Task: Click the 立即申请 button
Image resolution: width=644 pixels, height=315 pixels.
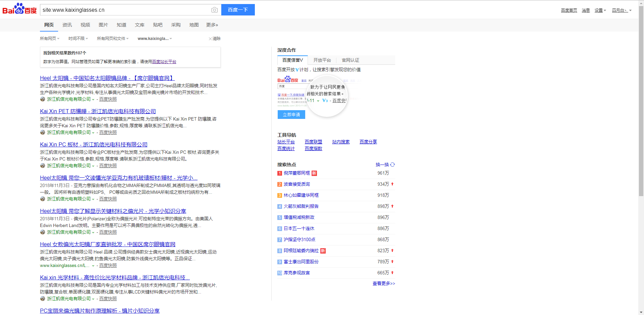Action: point(291,115)
